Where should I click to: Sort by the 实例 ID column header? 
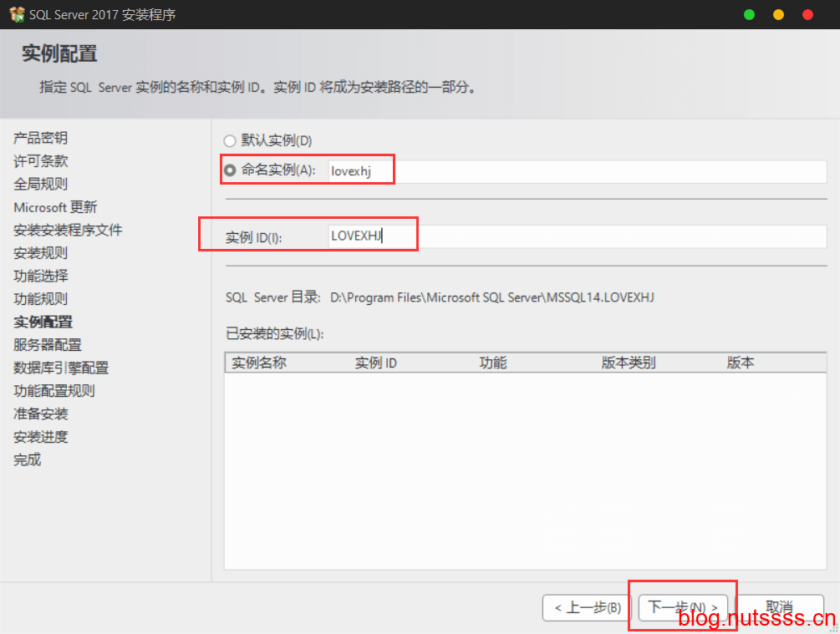pyautogui.click(x=375, y=363)
